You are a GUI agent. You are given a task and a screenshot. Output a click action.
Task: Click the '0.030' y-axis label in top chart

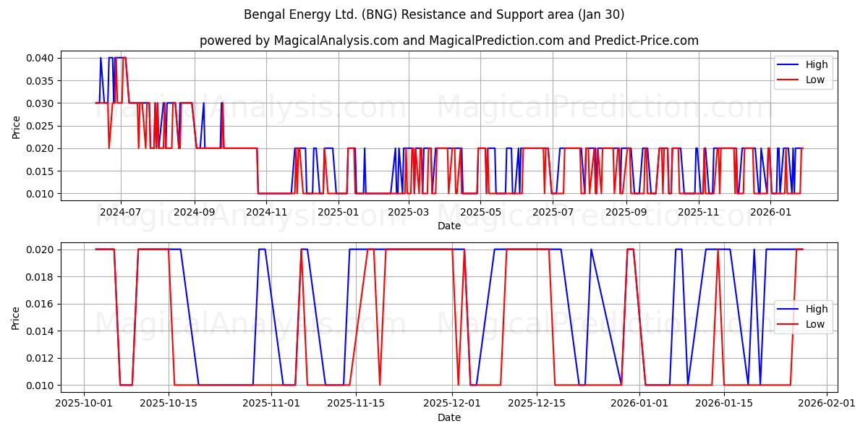point(41,103)
